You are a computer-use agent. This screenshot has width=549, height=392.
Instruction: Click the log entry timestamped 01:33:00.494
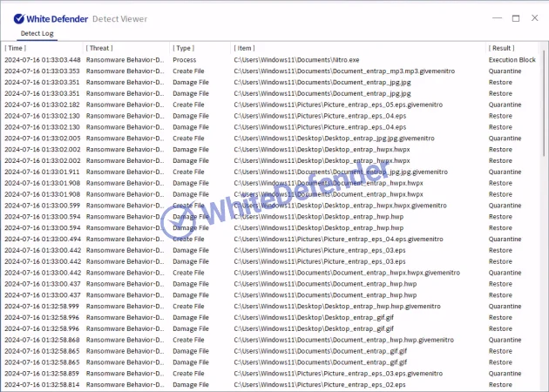42,239
